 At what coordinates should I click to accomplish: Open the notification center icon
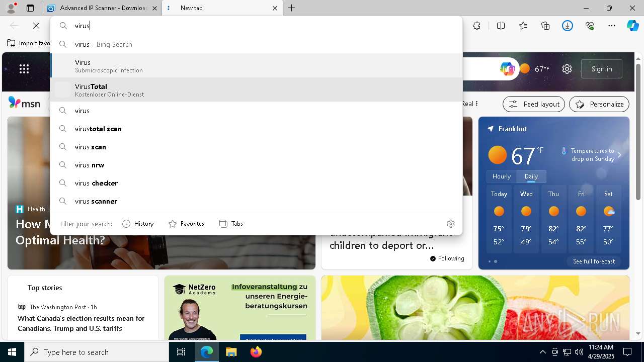coord(627,352)
